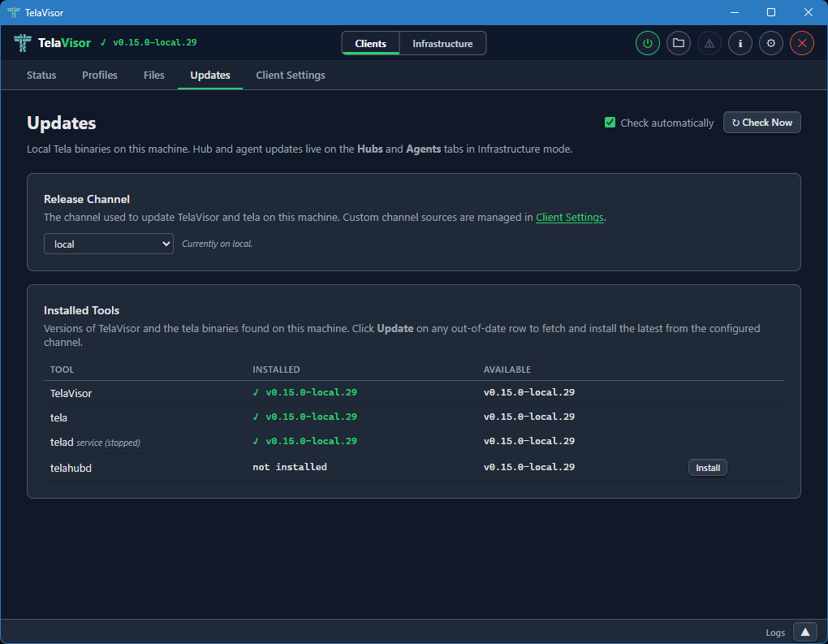Click the telahubd row name
This screenshot has height=644, width=828.
tap(71, 468)
